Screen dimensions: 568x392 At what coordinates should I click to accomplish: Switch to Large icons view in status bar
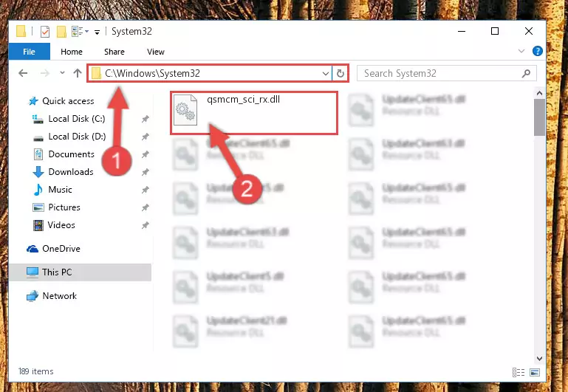click(535, 372)
